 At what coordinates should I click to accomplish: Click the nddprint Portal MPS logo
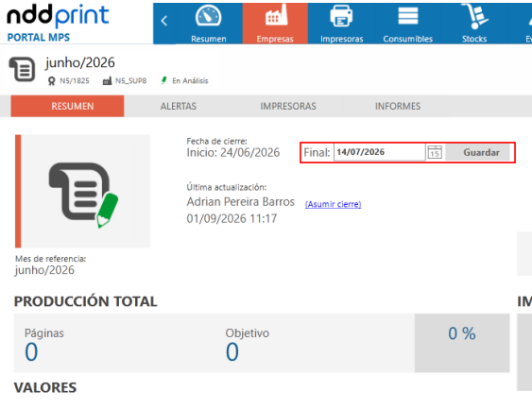tap(58, 23)
